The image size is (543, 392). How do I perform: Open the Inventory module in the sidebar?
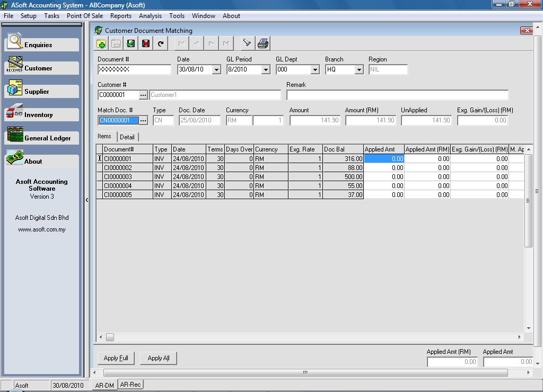pos(41,114)
